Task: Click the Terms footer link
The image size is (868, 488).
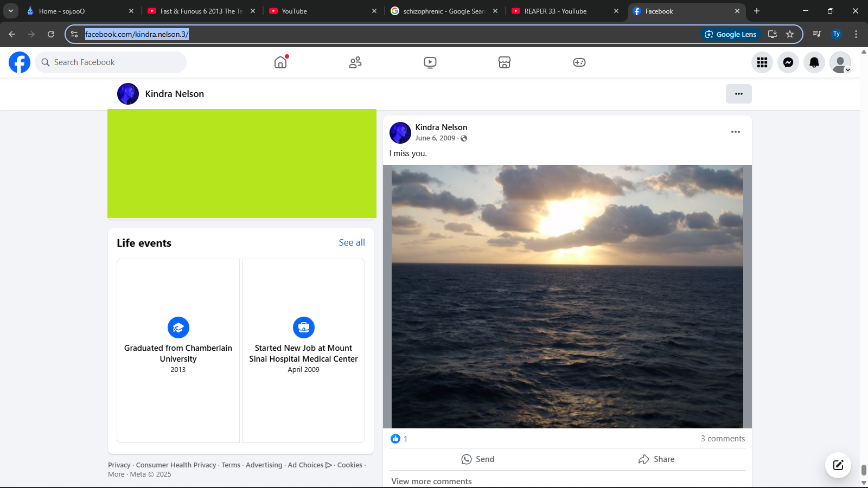Action: click(231, 465)
